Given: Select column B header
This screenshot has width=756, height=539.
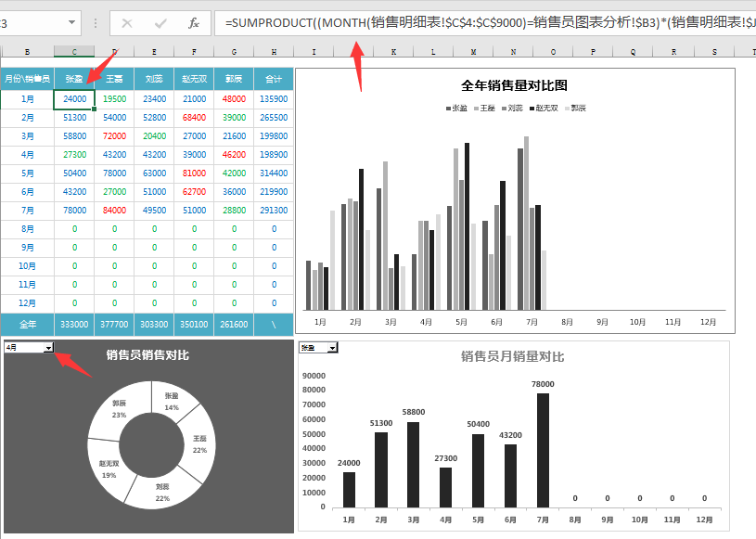Looking at the screenshot, I should 27,52.
